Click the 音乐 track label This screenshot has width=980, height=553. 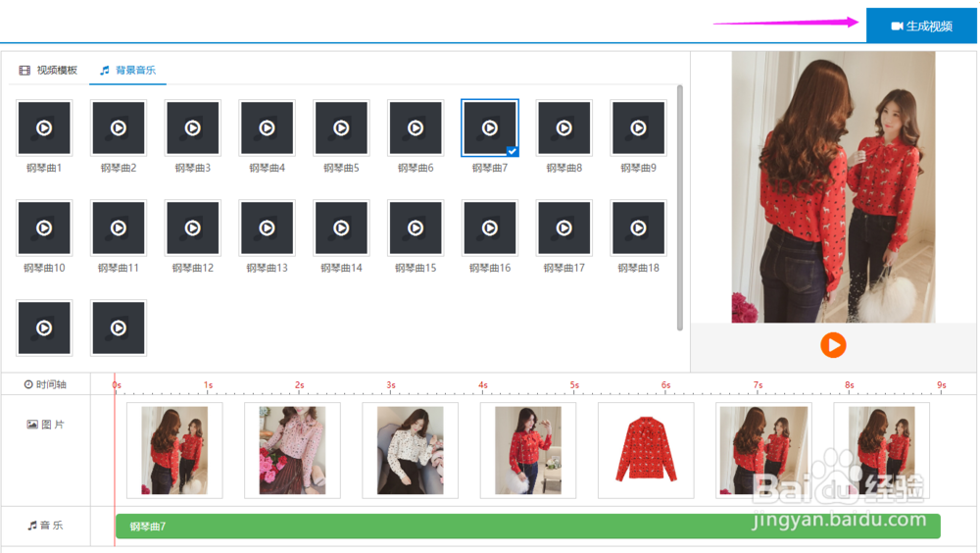point(45,526)
